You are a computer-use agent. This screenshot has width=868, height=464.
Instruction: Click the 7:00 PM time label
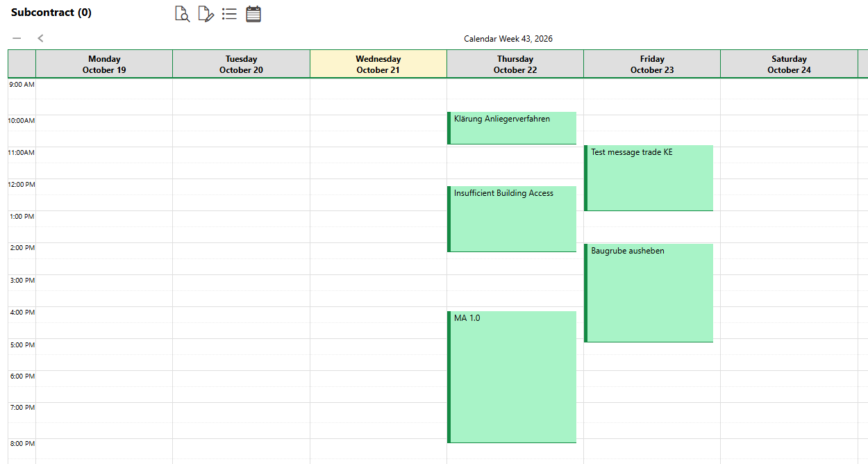point(22,408)
